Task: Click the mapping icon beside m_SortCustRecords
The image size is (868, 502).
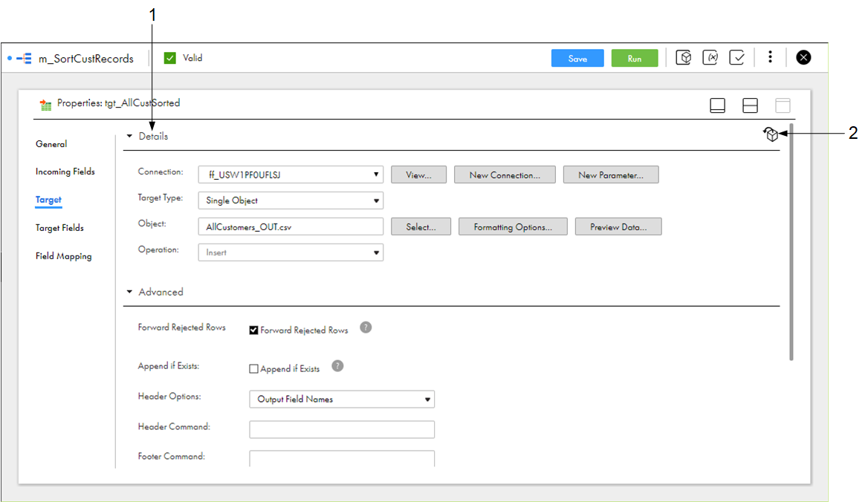Action: [x=24, y=58]
